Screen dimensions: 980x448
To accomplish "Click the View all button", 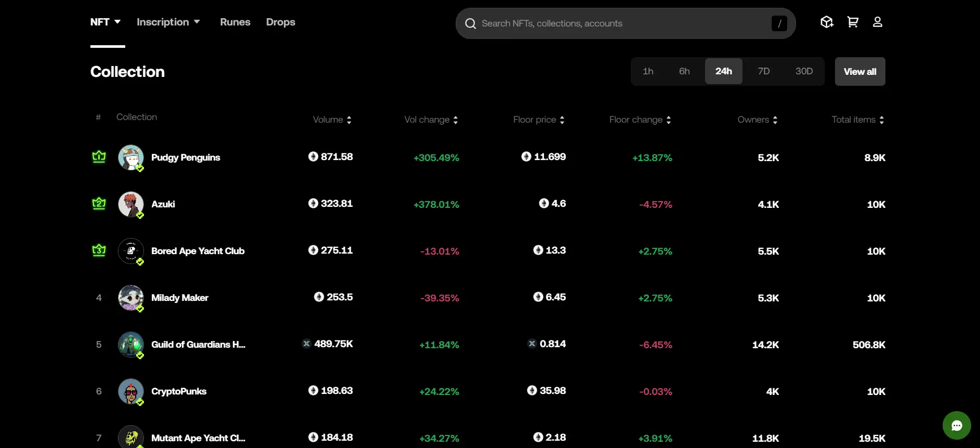I will pos(859,71).
